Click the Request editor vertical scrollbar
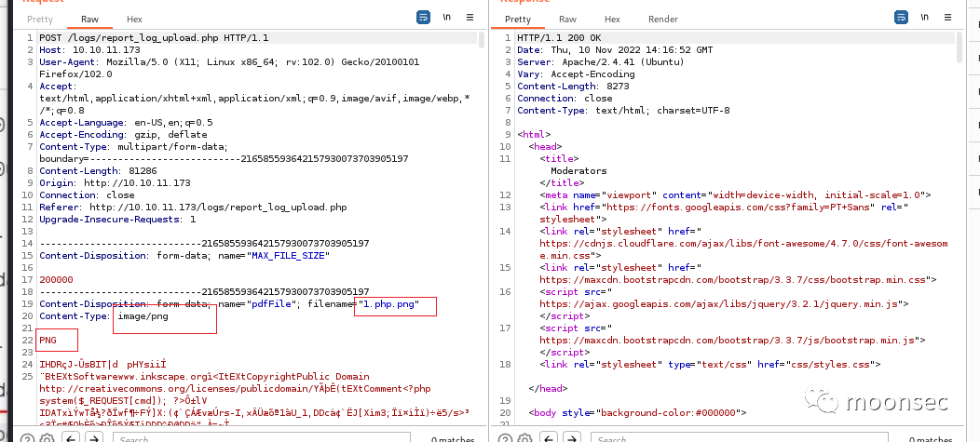 point(482,41)
